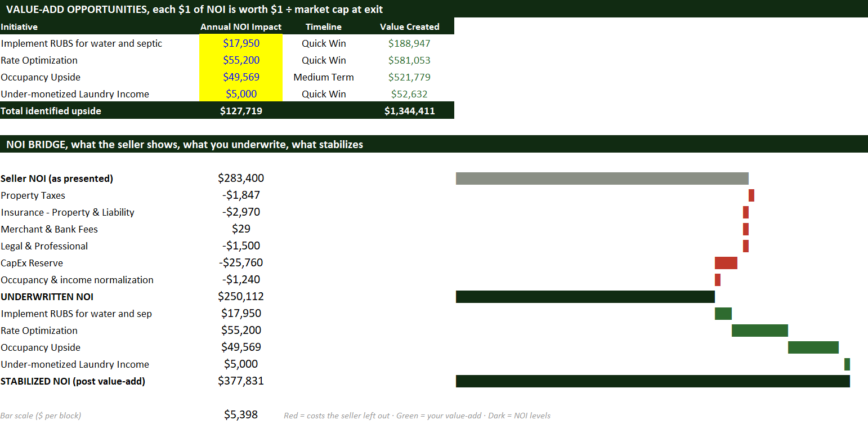Select $17,950 in the NOI bridge
This screenshot has width=868, height=424.
[x=241, y=314]
